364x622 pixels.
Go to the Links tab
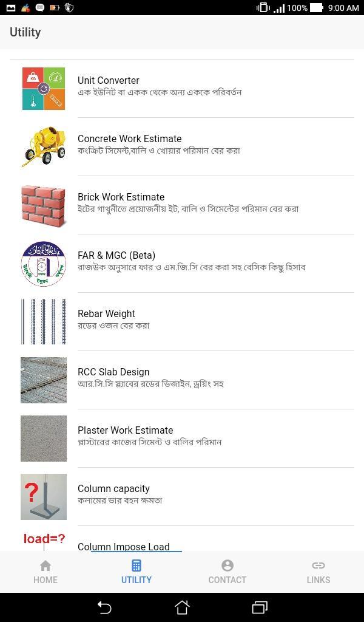click(x=318, y=572)
